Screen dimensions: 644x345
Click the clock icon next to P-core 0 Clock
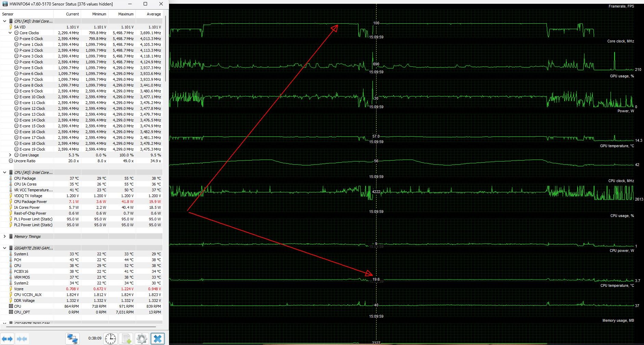(x=16, y=39)
